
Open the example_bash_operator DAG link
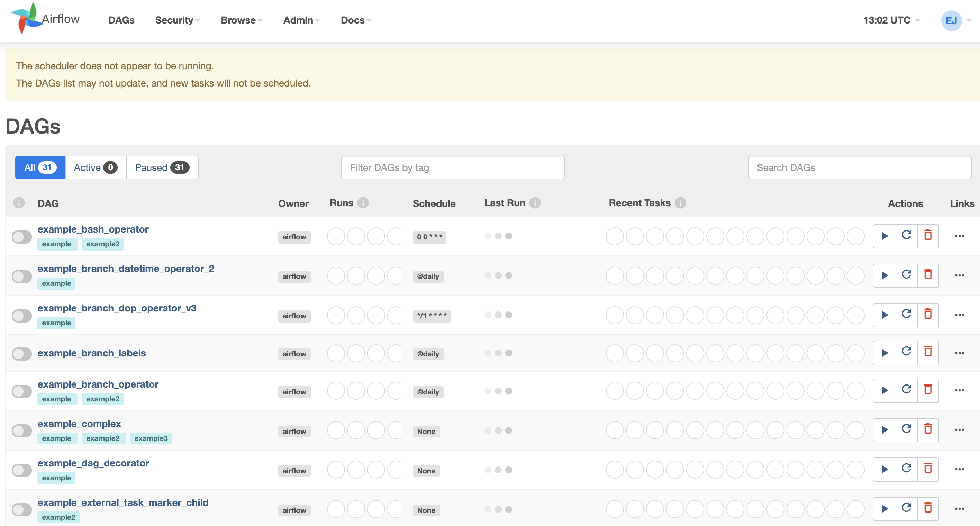click(x=93, y=229)
